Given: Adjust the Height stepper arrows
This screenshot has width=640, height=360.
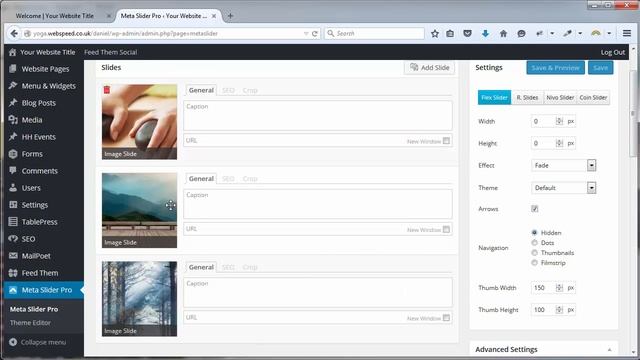Looking at the screenshot, I should click(x=559, y=143).
